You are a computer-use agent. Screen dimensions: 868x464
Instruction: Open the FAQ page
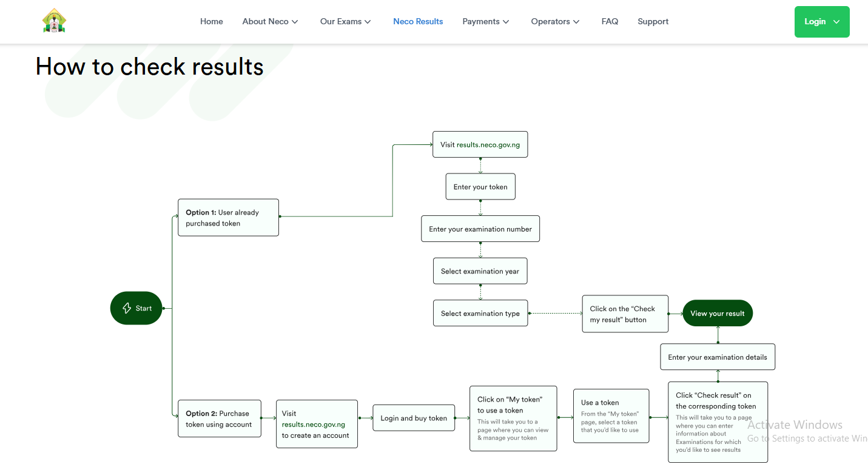coord(610,21)
